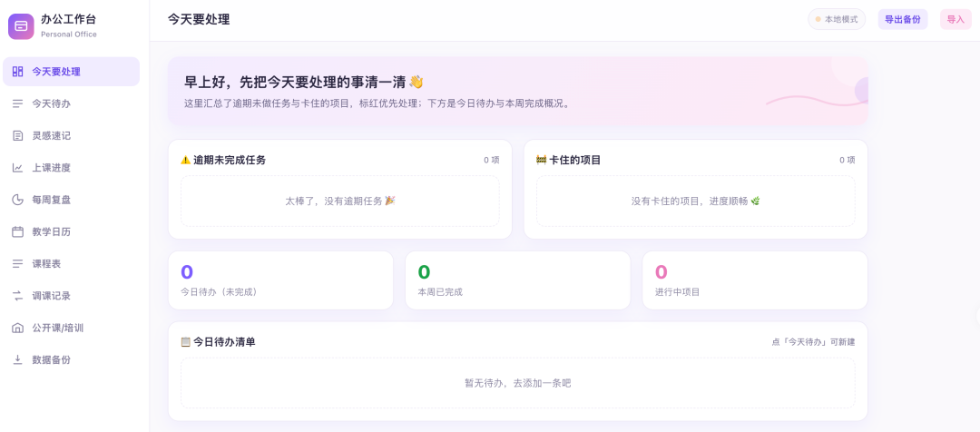Click the calendar icon beside 教学日历

click(x=17, y=232)
